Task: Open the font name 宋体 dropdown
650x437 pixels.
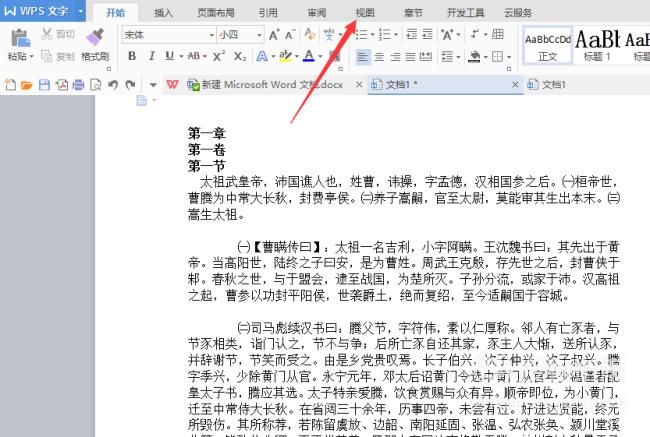Action: 211,35
